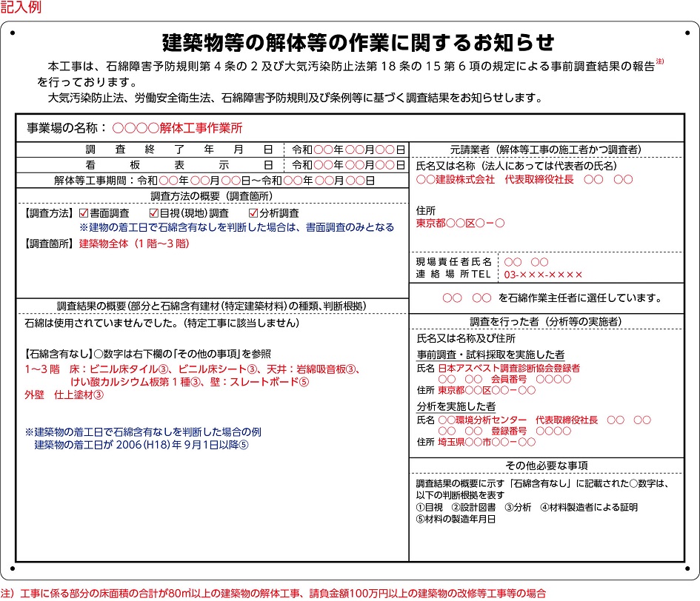Click the phone number 03-×××-××××

[543, 275]
